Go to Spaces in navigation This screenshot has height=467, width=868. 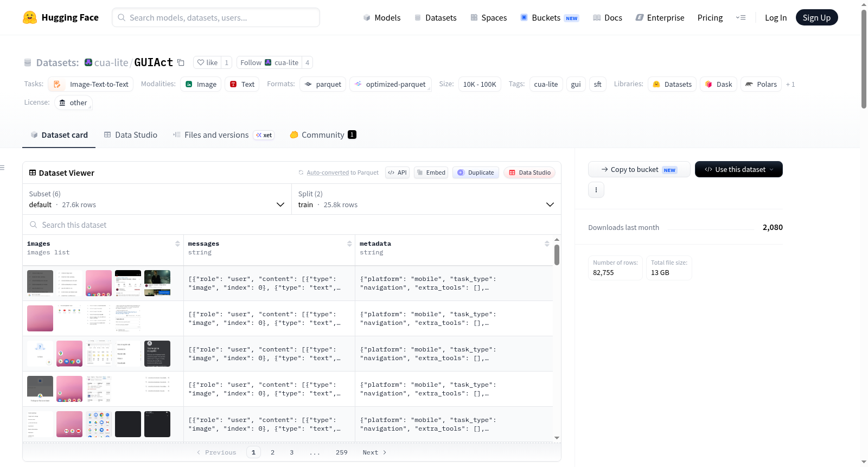point(489,17)
